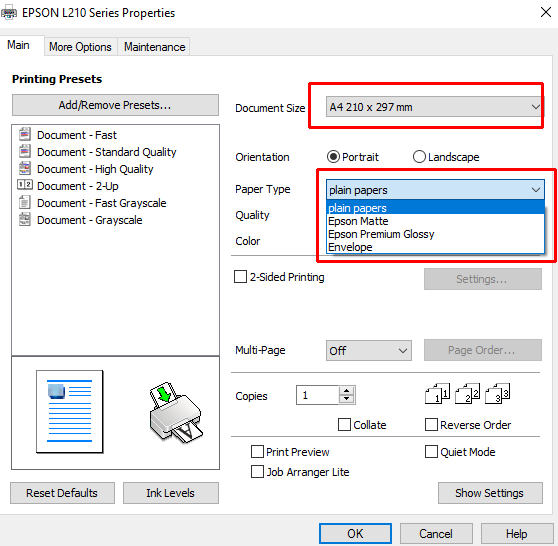The image size is (558, 546).
Task: Click the Cancel button
Action: 436,534
